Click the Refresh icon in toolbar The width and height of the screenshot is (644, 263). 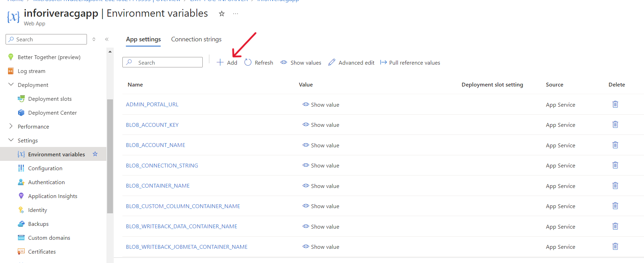pos(248,63)
